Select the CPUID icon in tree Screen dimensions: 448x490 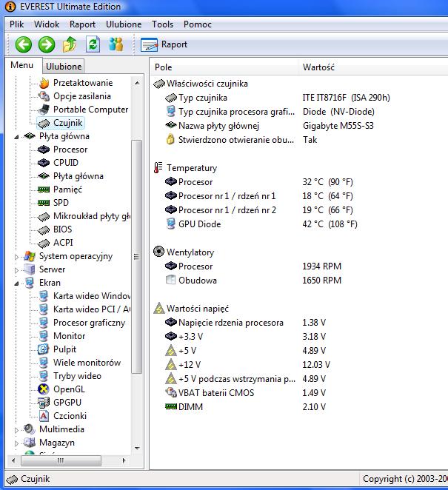coord(44,163)
